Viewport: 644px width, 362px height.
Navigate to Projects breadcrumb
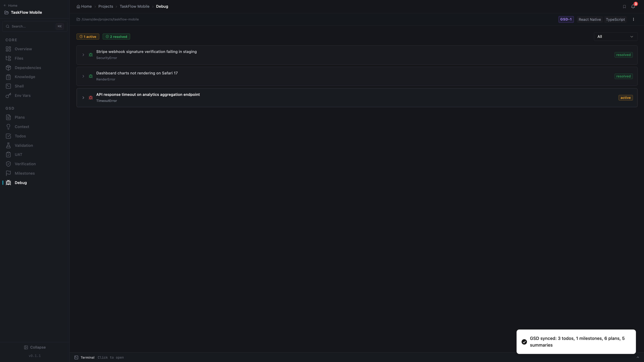click(105, 6)
